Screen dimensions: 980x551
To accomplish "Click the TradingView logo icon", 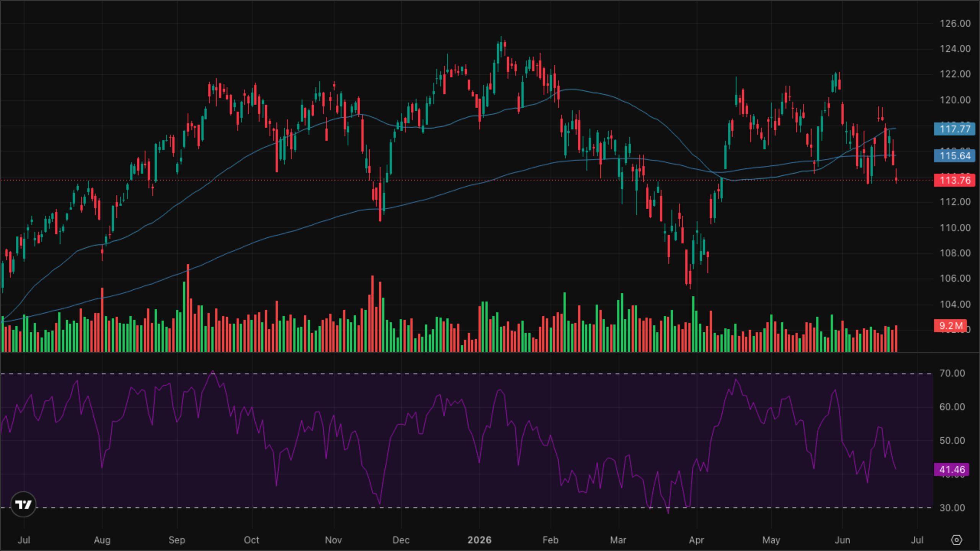I will point(23,504).
